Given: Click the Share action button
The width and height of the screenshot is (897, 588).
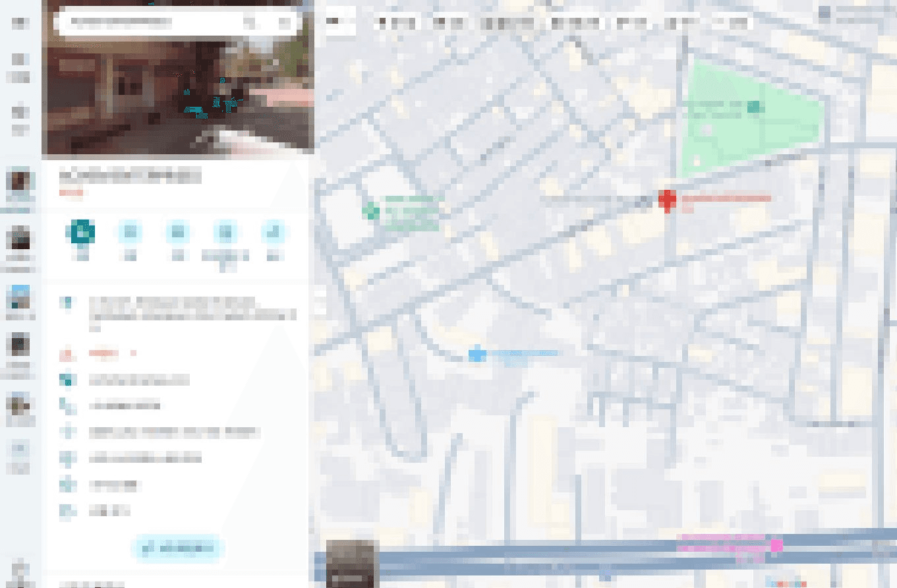Looking at the screenshot, I should 274,232.
